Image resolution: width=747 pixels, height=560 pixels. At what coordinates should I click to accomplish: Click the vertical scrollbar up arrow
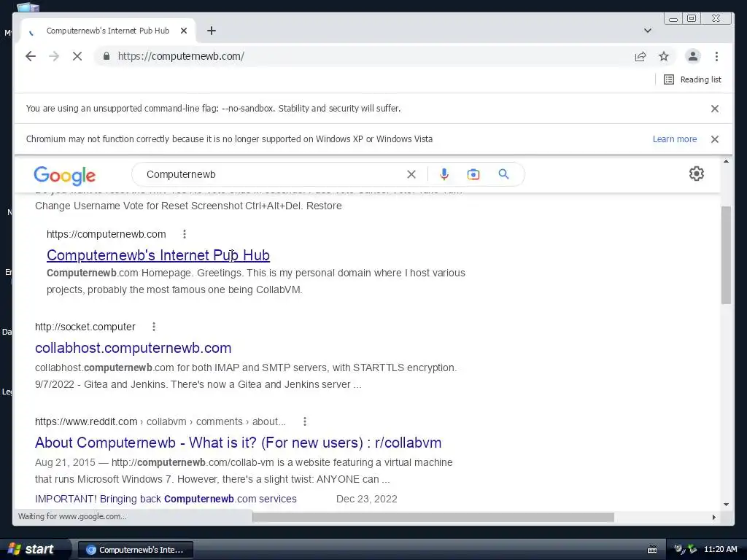(x=726, y=161)
